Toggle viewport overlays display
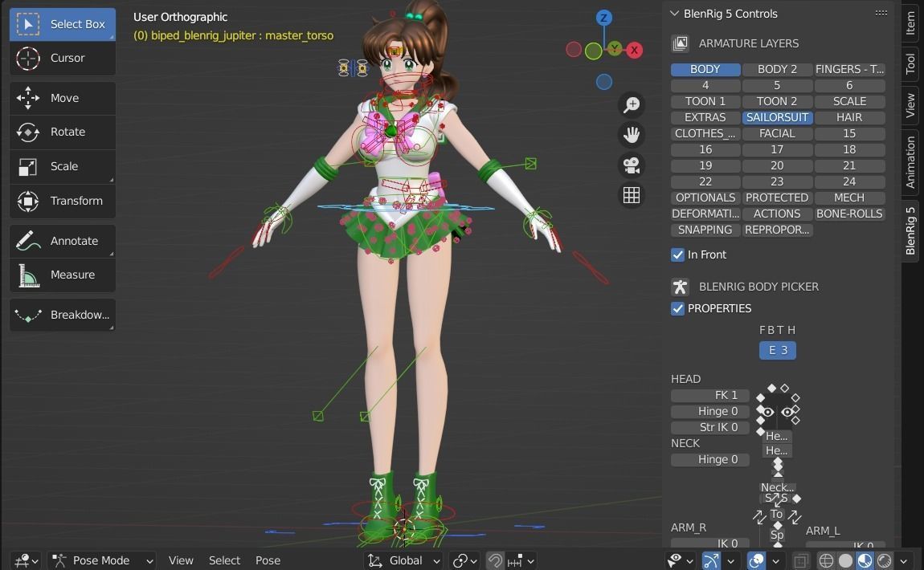Screen dimensions: 924x570 [x=757, y=560]
